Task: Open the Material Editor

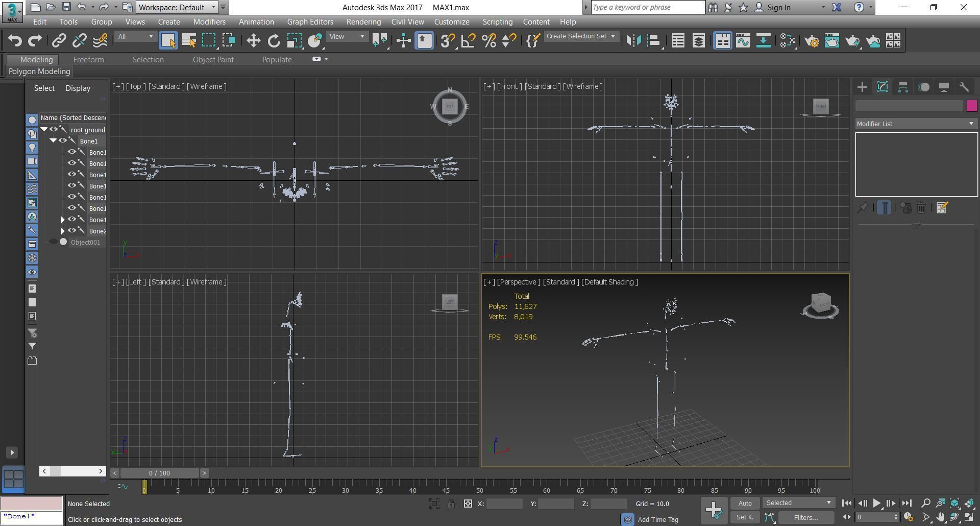Action: tap(788, 41)
